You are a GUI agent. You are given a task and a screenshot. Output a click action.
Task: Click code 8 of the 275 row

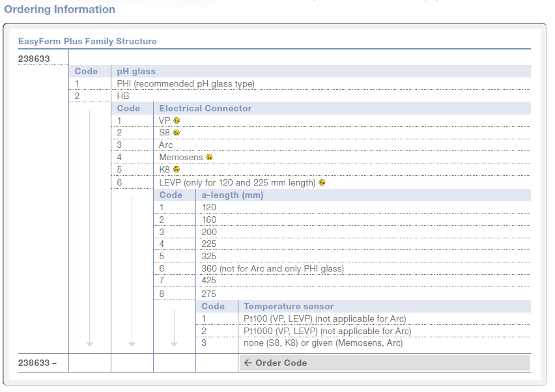[162, 294]
